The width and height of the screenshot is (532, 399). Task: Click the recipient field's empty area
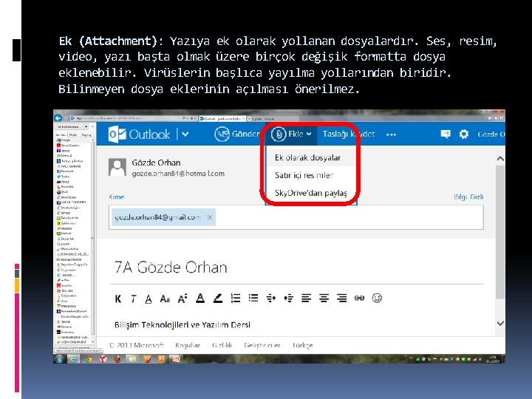(349, 217)
